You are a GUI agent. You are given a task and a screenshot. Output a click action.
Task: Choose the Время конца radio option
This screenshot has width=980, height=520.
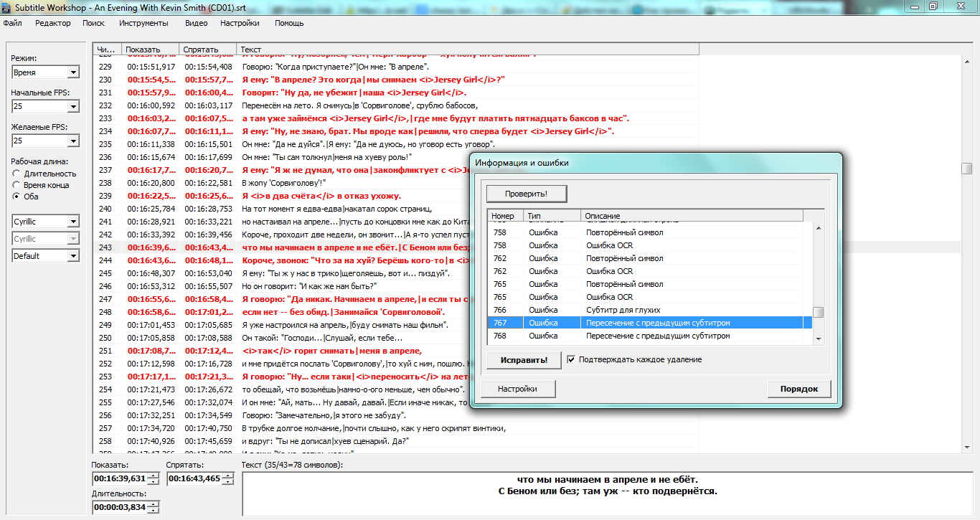[x=17, y=185]
